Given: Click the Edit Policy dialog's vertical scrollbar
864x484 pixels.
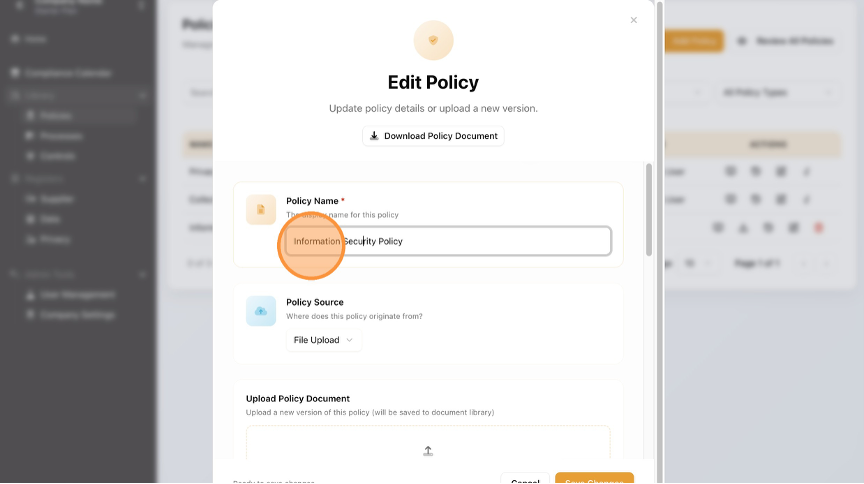Looking at the screenshot, I should point(650,210).
